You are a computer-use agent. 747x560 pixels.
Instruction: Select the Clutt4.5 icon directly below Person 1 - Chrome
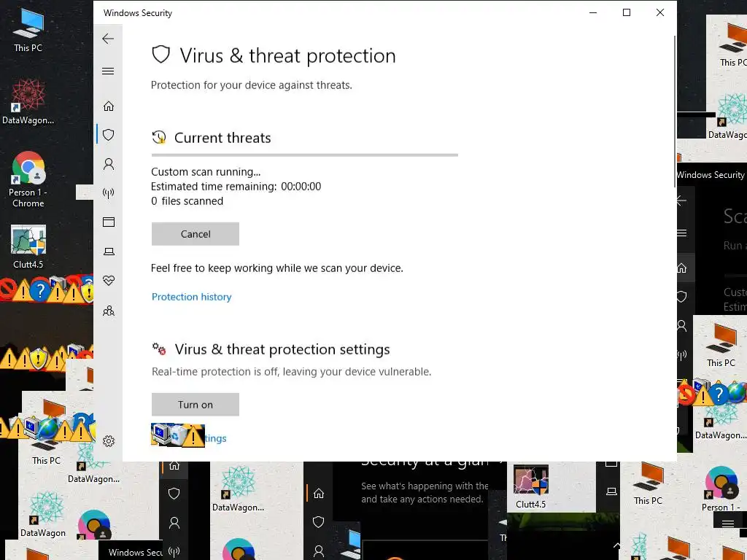click(x=28, y=246)
